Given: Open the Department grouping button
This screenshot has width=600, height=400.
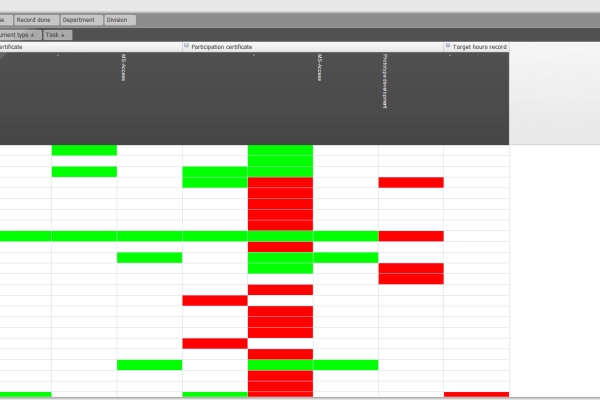Looking at the screenshot, I should tap(79, 20).
